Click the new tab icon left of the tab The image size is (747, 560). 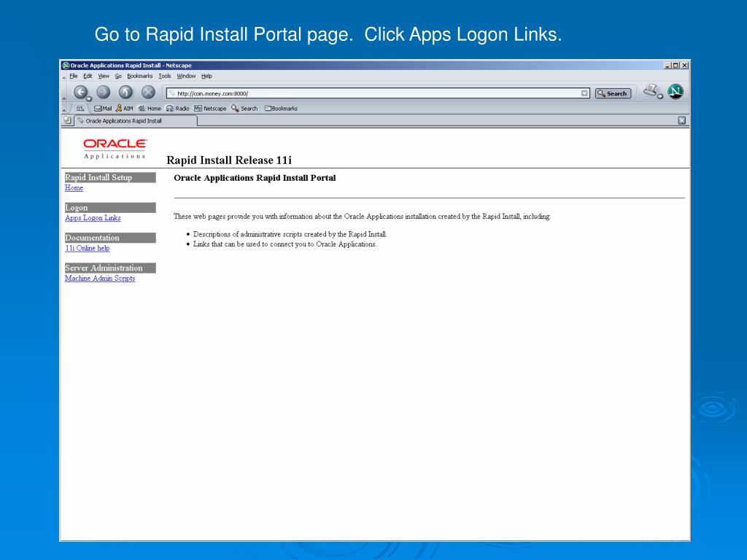click(68, 120)
